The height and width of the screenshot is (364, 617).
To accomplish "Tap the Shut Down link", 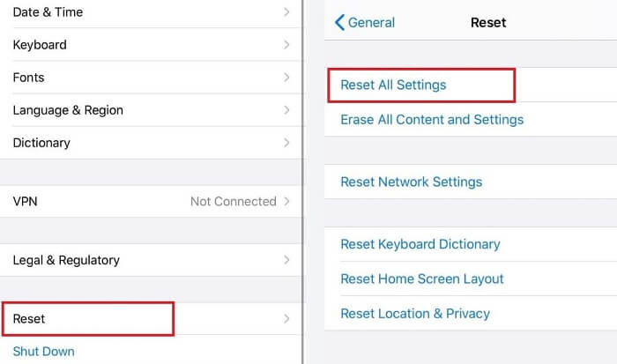I will click(43, 352).
